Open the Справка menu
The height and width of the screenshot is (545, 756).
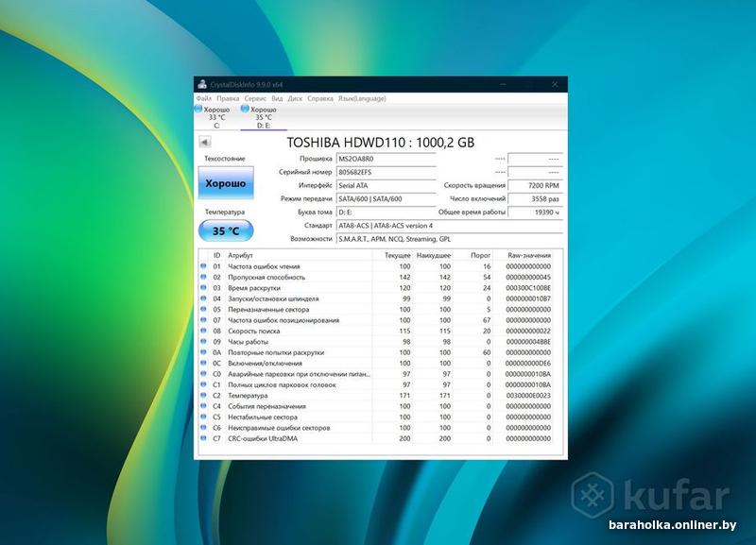click(x=320, y=98)
